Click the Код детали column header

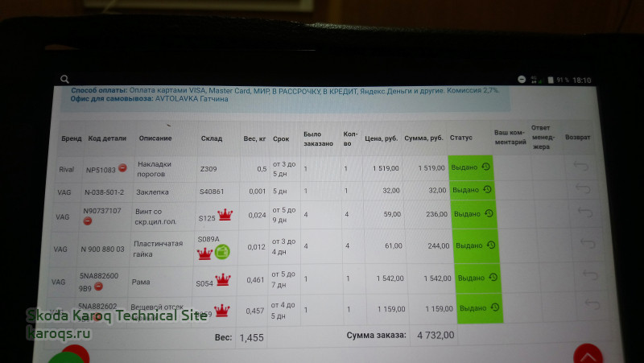click(x=107, y=138)
